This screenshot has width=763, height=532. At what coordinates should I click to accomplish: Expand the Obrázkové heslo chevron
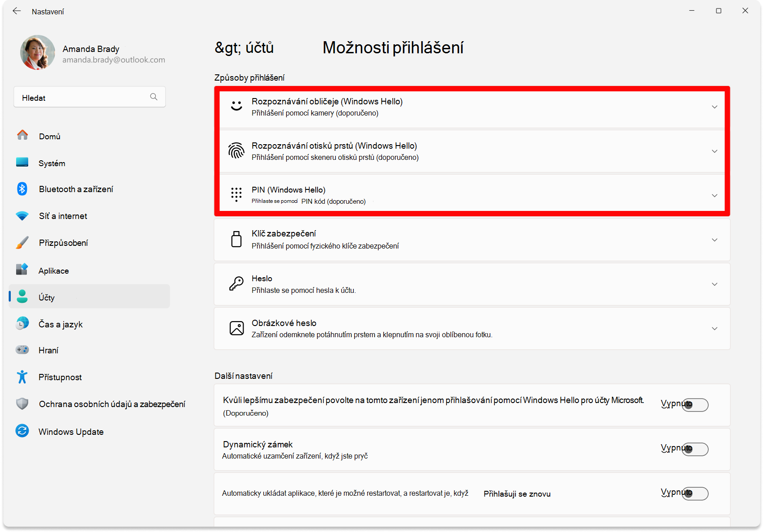pos(715,329)
